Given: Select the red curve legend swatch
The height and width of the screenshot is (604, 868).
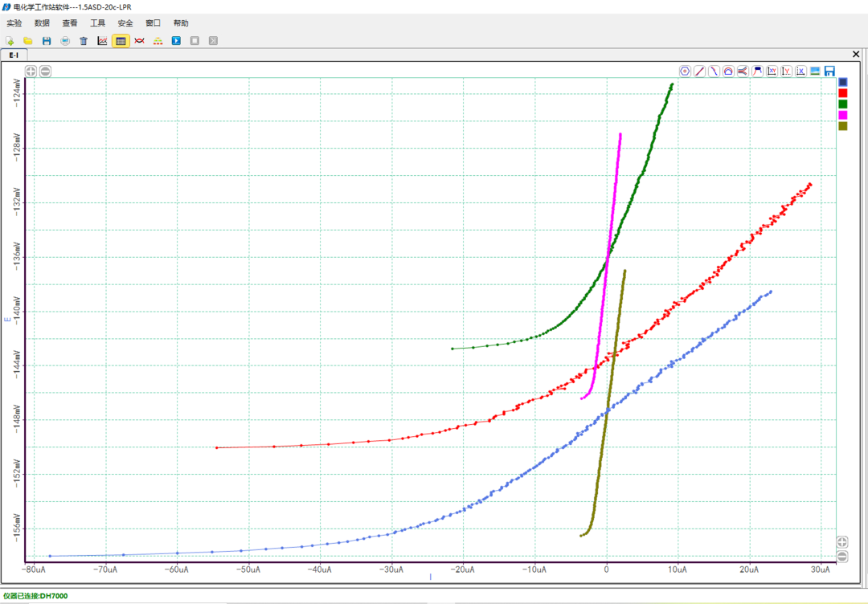Looking at the screenshot, I should (x=843, y=93).
